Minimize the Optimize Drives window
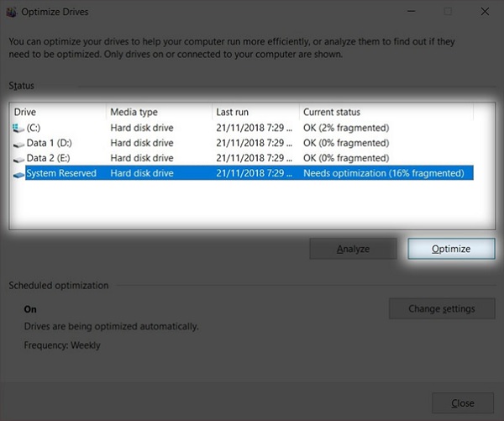This screenshot has height=421, width=504. 409,12
